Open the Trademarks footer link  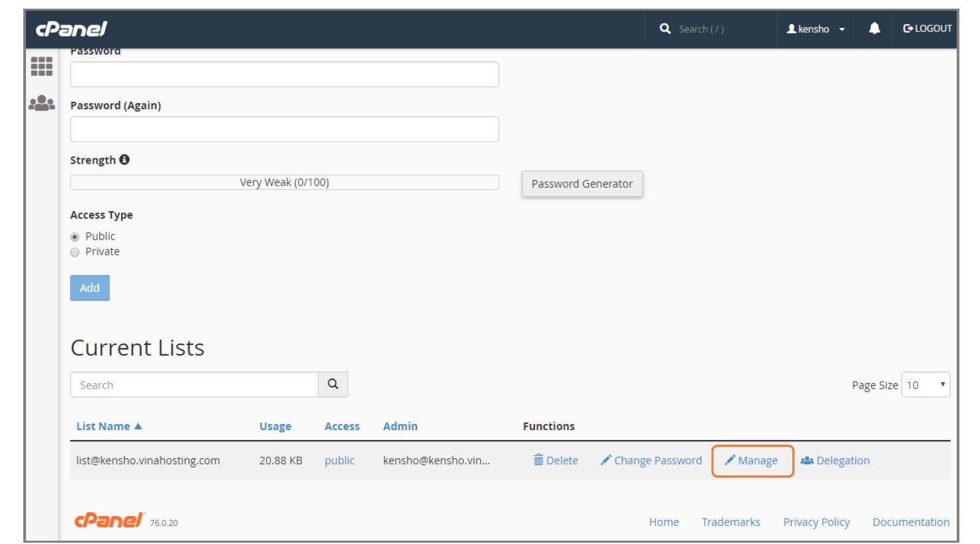click(x=731, y=522)
